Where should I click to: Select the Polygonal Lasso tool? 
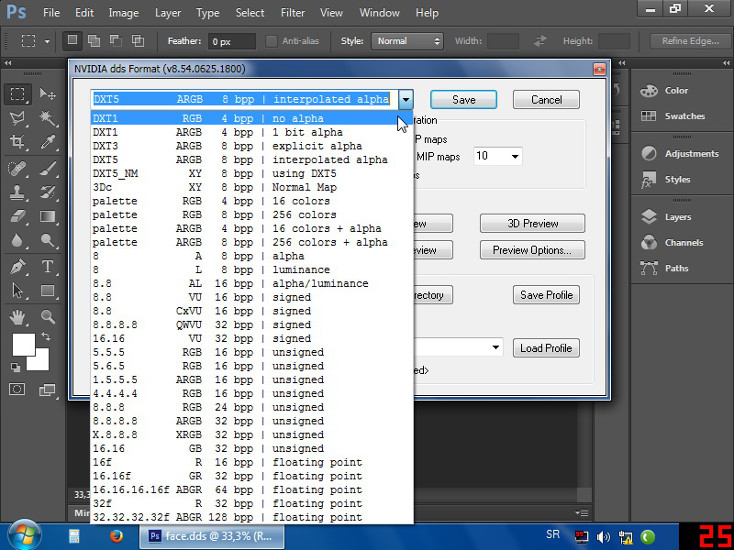click(x=18, y=118)
